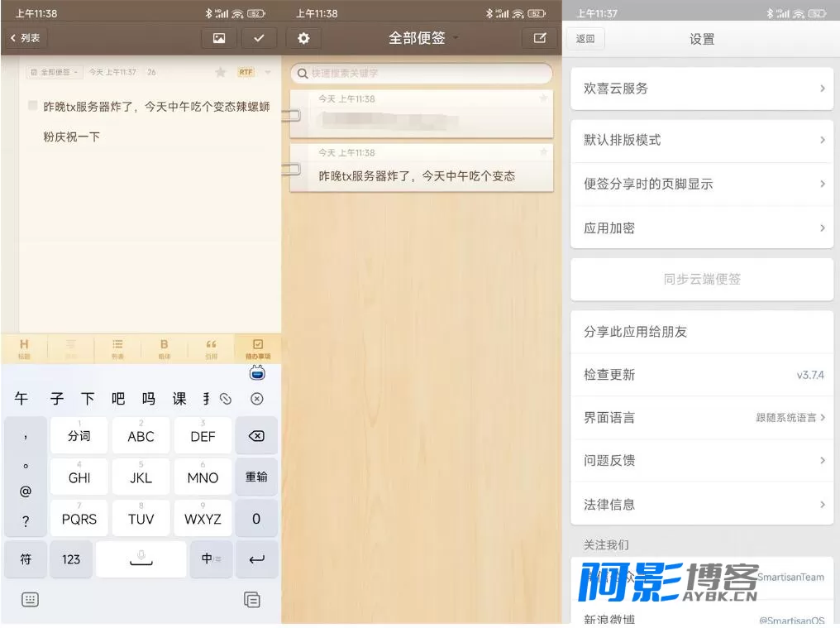Open the 欢喜云服务 settings entry
840x628 pixels.
click(702, 89)
